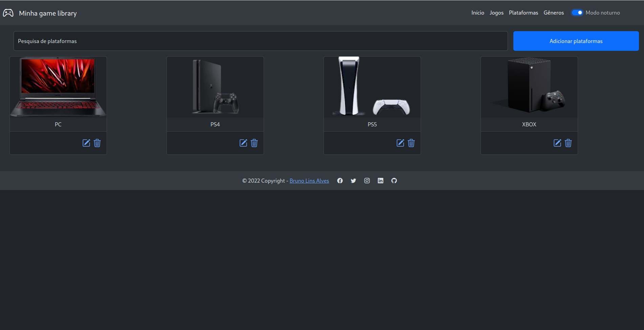This screenshot has height=330, width=644.
Task: Edit the PS5 platform
Action: click(x=400, y=143)
